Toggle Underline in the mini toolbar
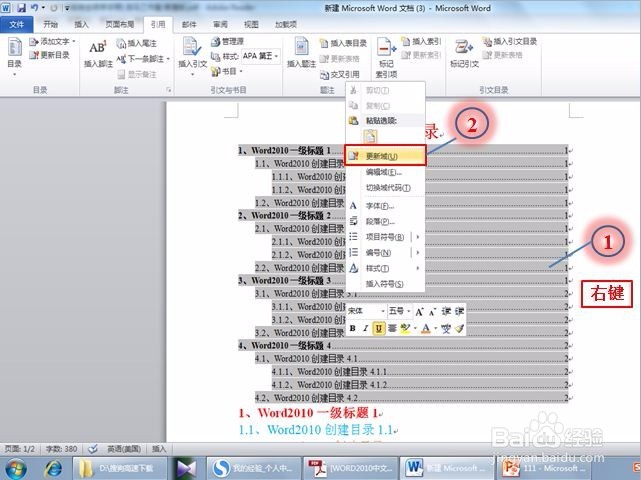 click(x=379, y=328)
